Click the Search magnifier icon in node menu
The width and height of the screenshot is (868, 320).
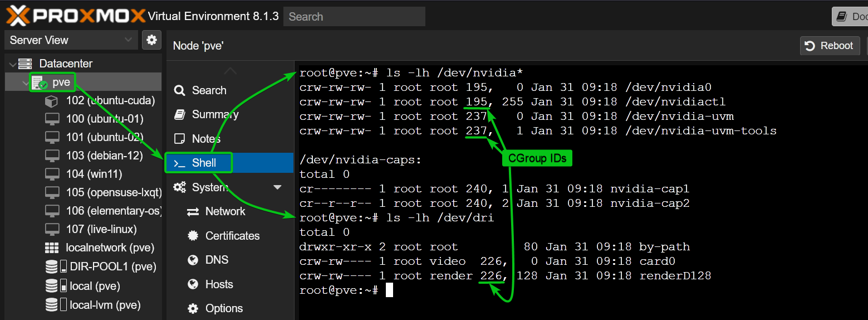[179, 90]
